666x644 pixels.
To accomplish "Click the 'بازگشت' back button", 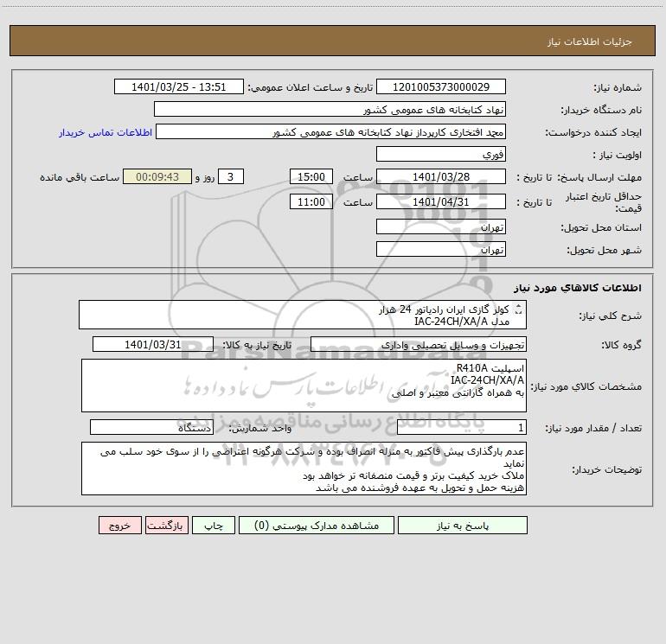I will [166, 526].
